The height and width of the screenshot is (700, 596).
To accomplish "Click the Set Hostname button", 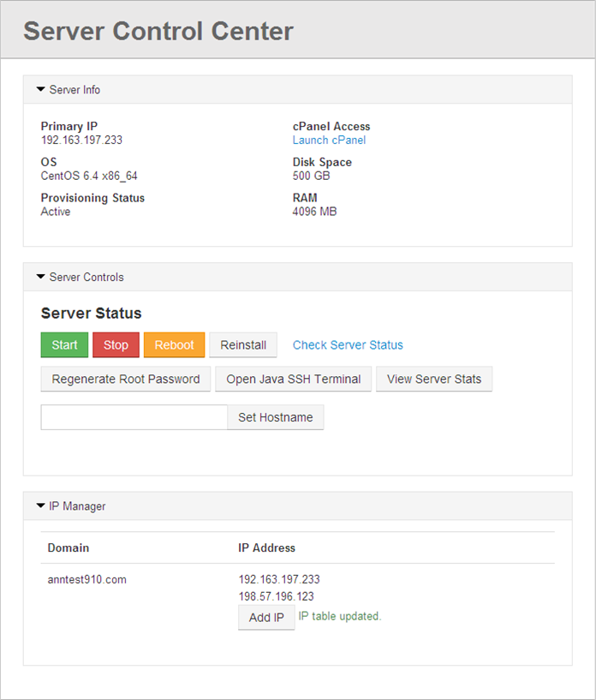I will tap(275, 417).
